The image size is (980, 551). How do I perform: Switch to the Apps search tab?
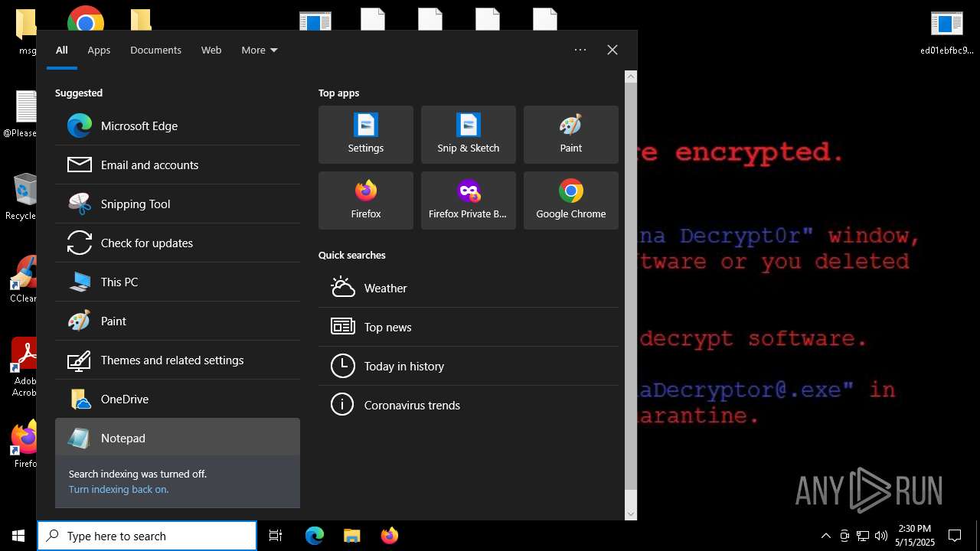click(x=99, y=51)
